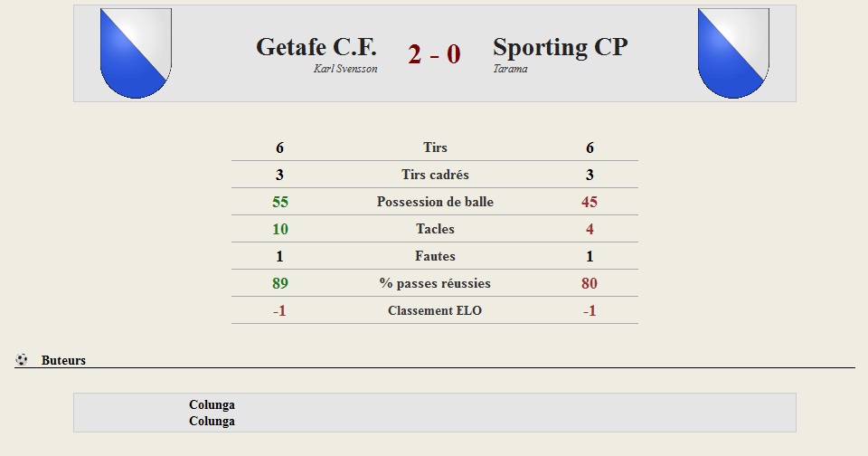Select manager name Karl Svensson
This screenshot has height=456, width=868.
pyautogui.click(x=345, y=69)
